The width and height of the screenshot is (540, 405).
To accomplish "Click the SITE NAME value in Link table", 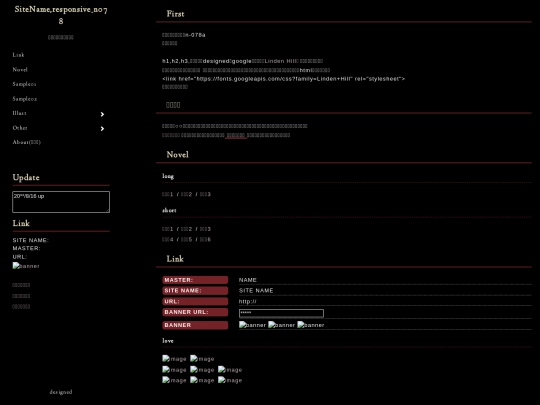I will [256, 291].
